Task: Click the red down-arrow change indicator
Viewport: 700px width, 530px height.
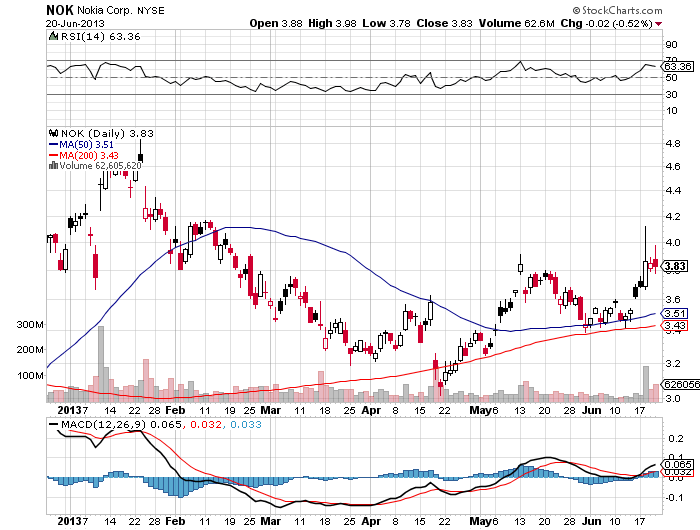Action: point(658,24)
